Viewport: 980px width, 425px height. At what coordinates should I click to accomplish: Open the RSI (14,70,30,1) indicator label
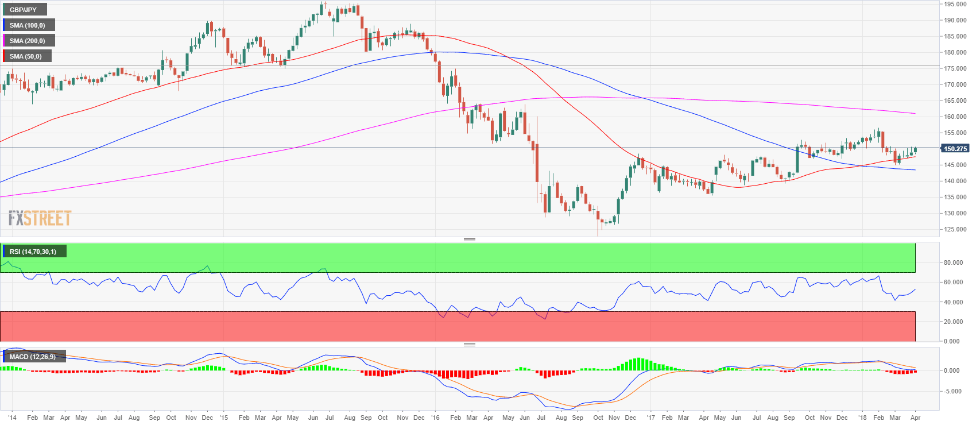(34, 252)
